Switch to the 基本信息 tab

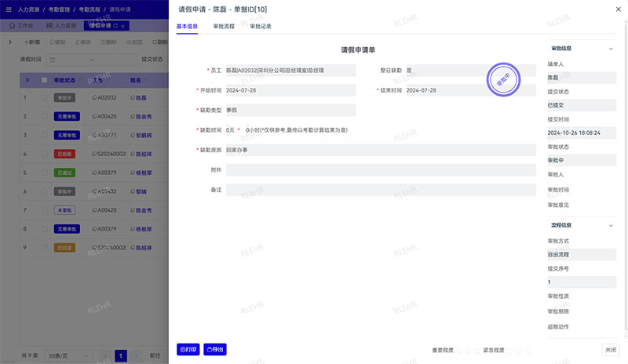(x=187, y=27)
